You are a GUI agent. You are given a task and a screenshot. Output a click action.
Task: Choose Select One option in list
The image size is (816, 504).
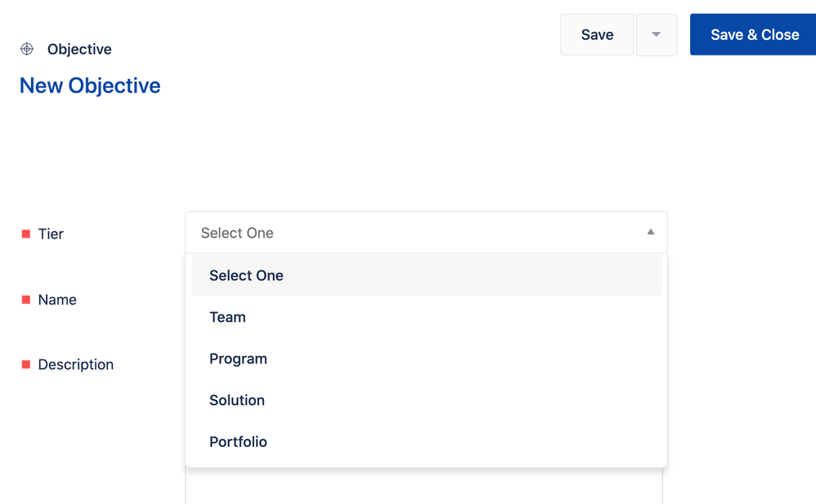pos(427,275)
